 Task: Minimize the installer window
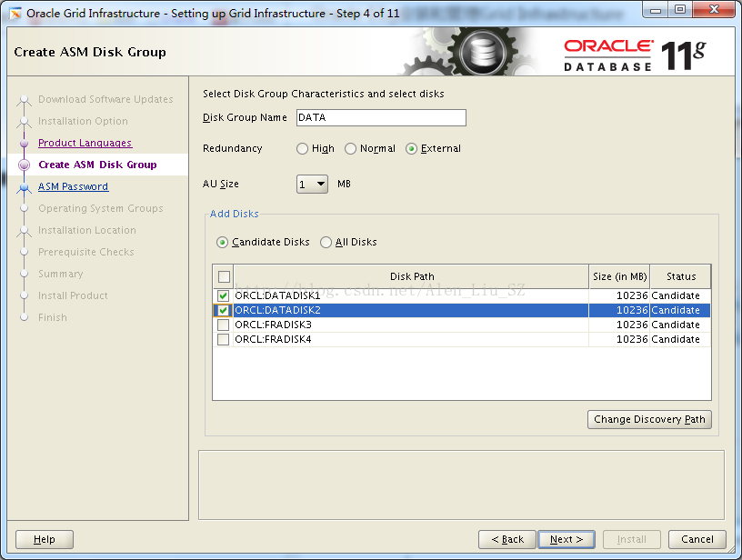click(x=656, y=10)
